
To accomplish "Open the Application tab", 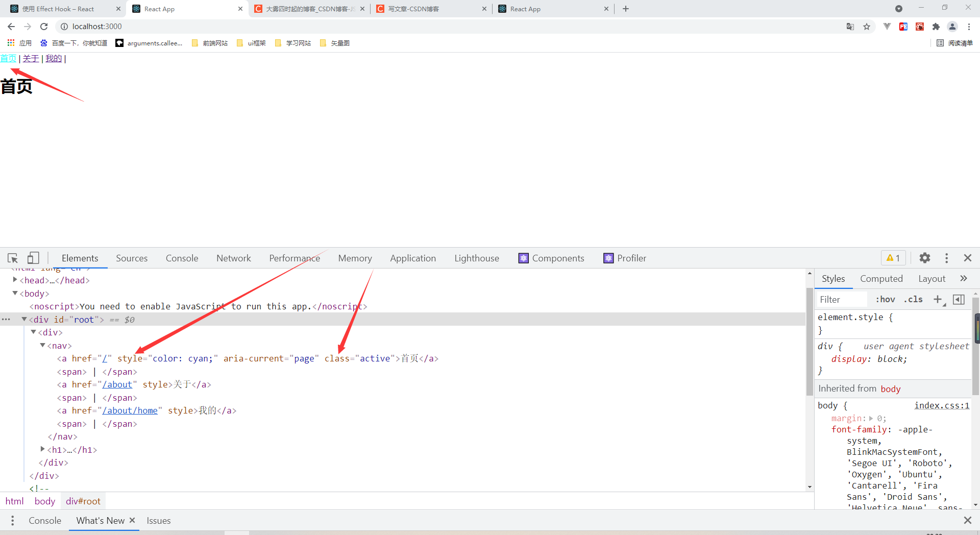I will 413,258.
